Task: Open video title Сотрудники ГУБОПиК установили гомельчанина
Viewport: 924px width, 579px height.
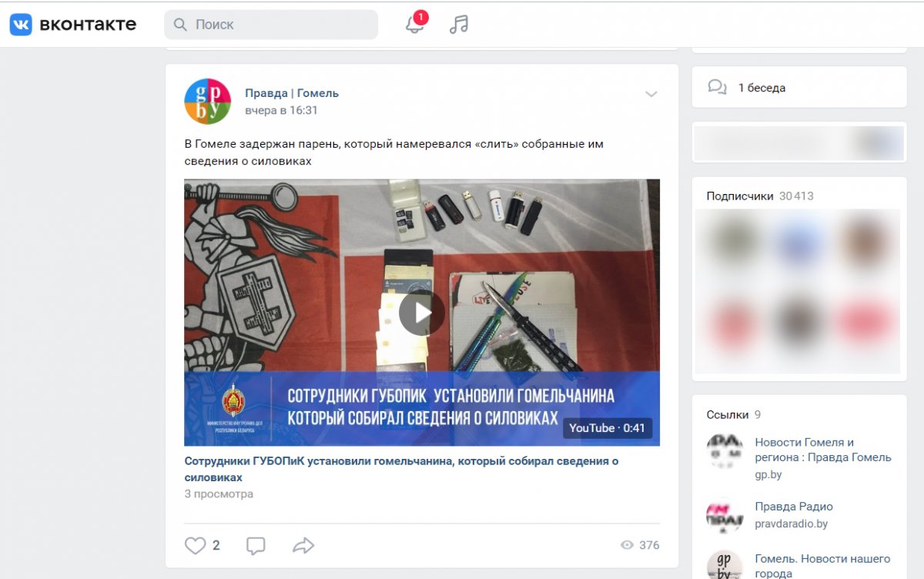Action: pyautogui.click(x=401, y=469)
